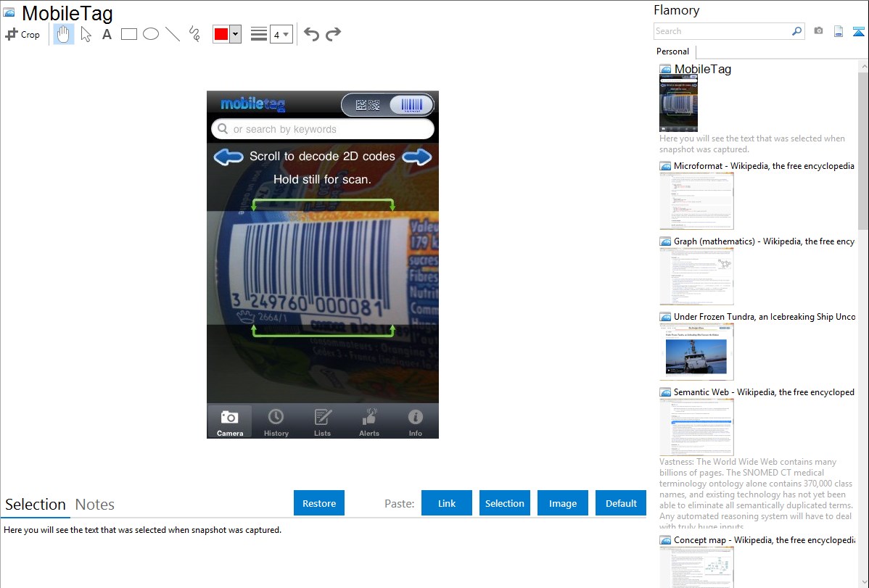Click the Lists icon in MobileTag snapshot
Viewport: 869px width, 588px height.
323,417
